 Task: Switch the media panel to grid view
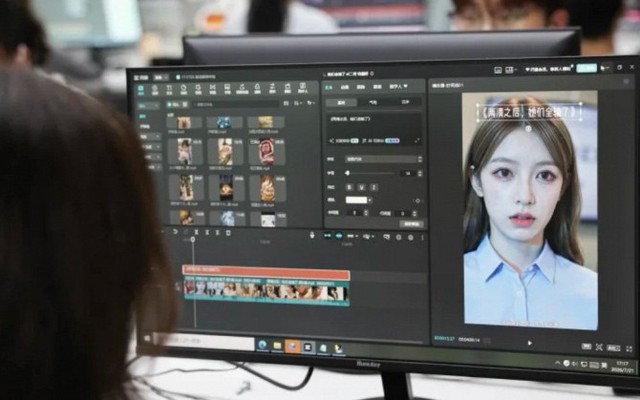pos(286,104)
